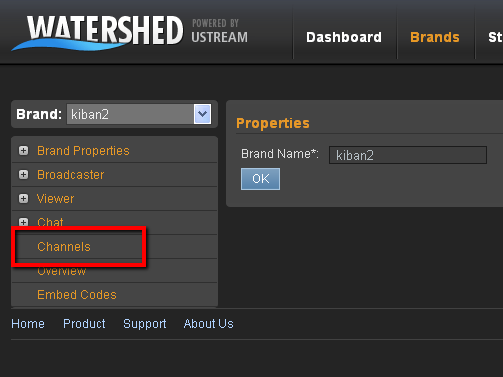Expand the Chat section plus icon

pos(23,222)
